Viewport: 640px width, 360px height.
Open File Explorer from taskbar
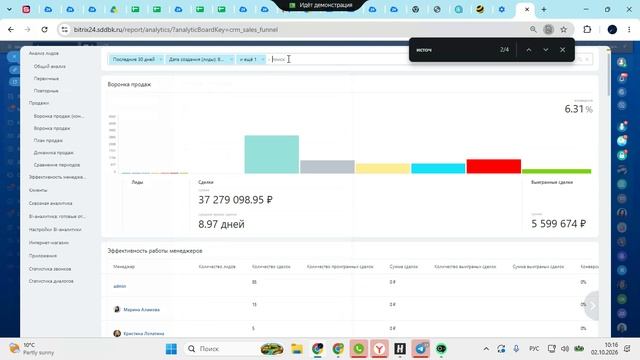tap(297, 349)
